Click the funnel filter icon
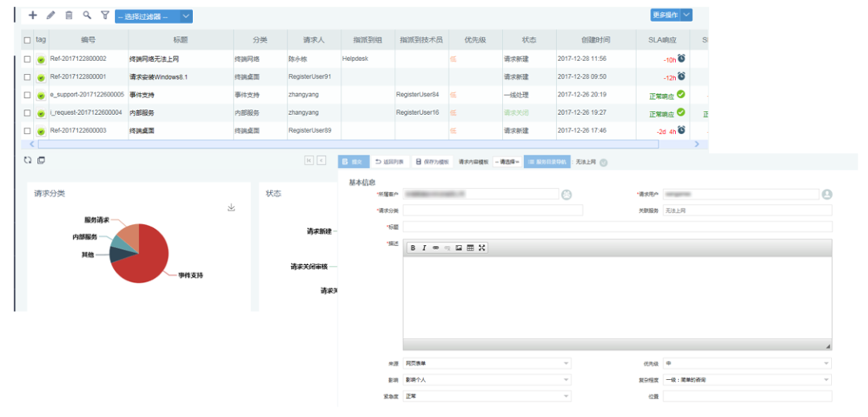 [104, 15]
